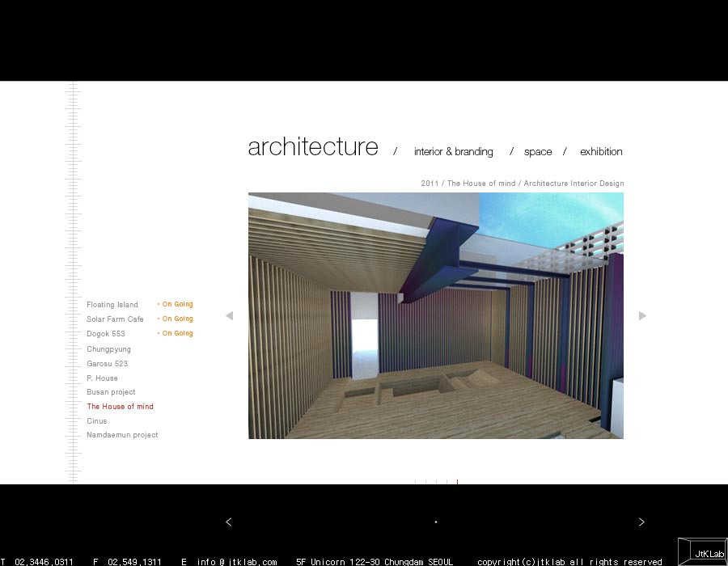Open the Floating Island project
728x566 pixels.
tap(112, 305)
